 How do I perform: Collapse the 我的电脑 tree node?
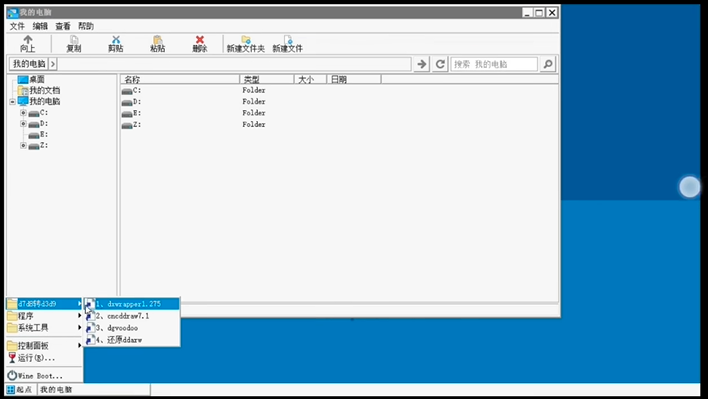pos(13,102)
